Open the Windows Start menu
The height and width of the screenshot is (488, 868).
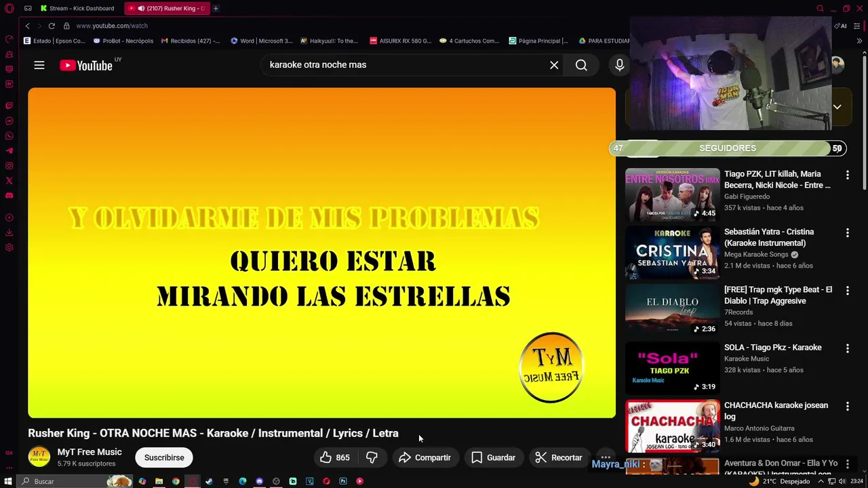[8, 481]
